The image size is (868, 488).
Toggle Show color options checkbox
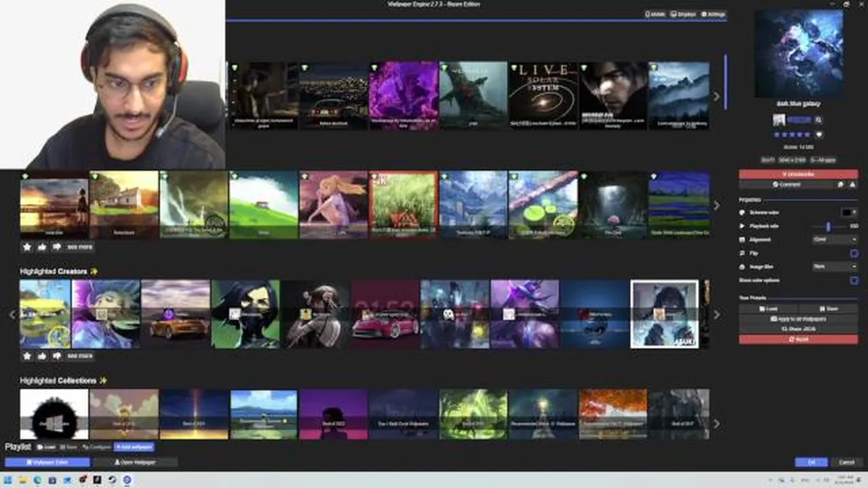(x=854, y=280)
